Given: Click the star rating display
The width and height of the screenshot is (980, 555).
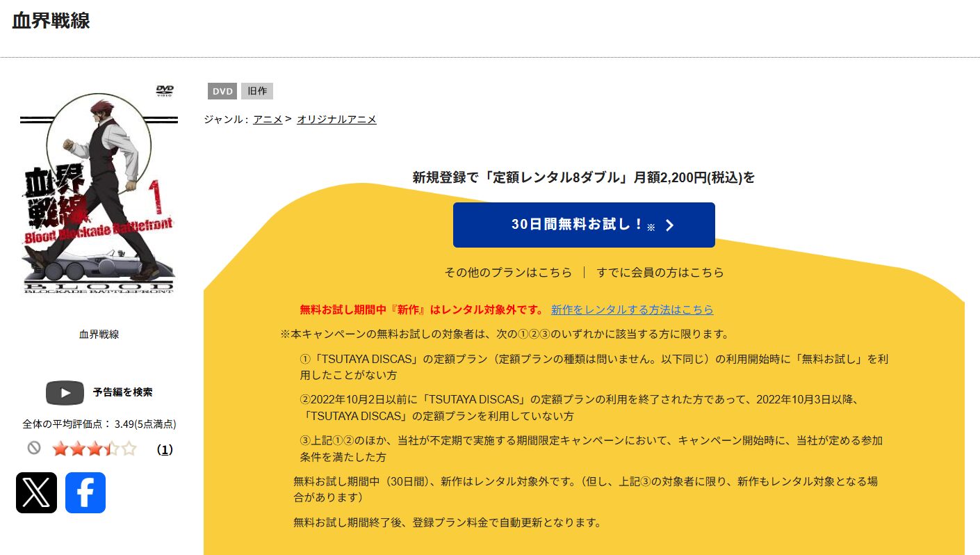Looking at the screenshot, I should 95,449.
